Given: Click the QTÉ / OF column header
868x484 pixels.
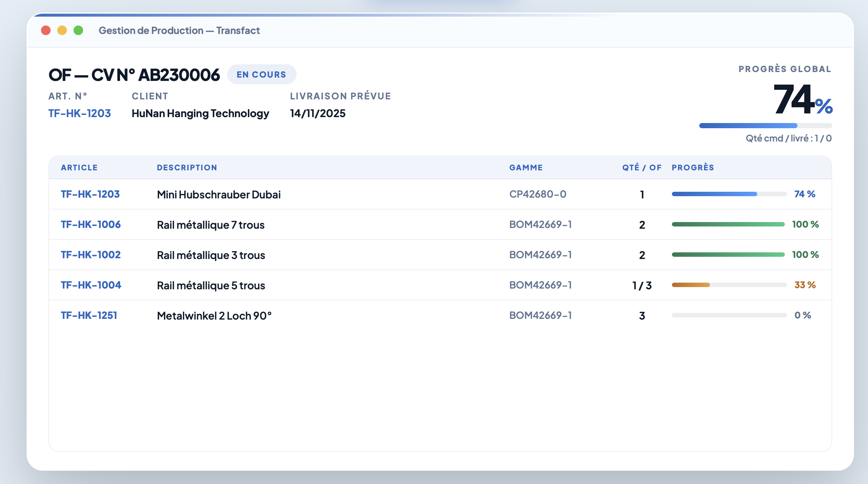Looking at the screenshot, I should tap(642, 167).
